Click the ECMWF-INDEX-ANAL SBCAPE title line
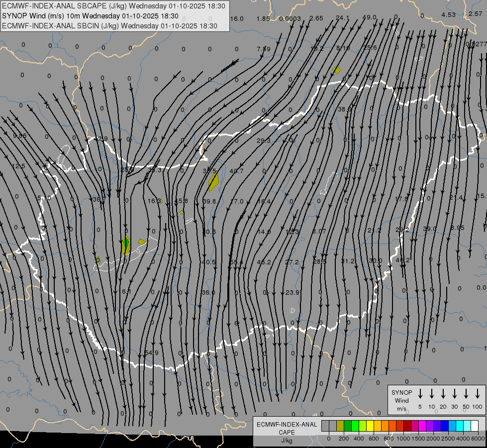This screenshot has width=487, height=448. (x=114, y=6)
